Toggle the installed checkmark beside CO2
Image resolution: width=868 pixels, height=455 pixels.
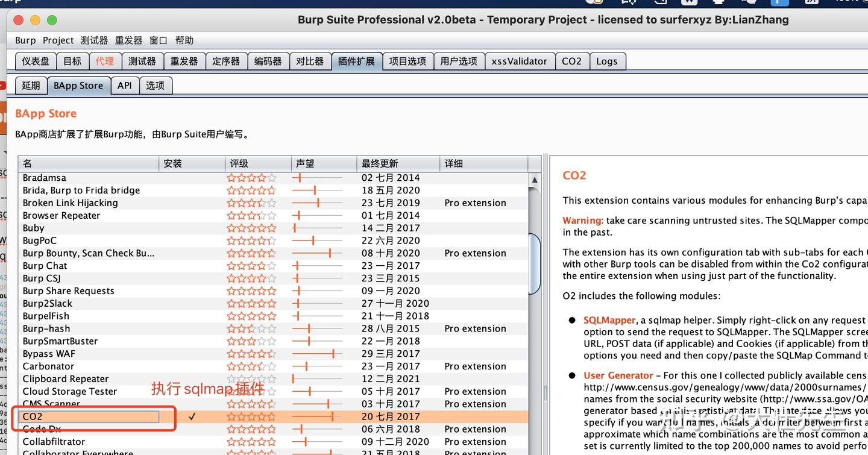click(192, 416)
